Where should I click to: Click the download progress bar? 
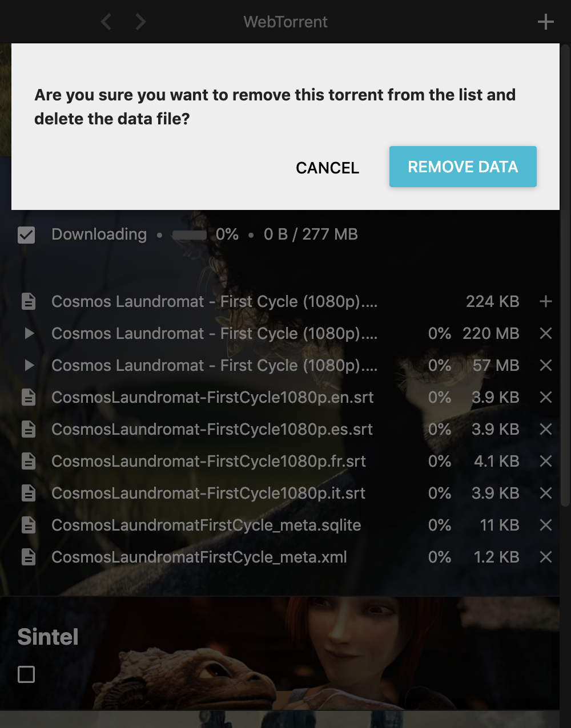coord(189,234)
